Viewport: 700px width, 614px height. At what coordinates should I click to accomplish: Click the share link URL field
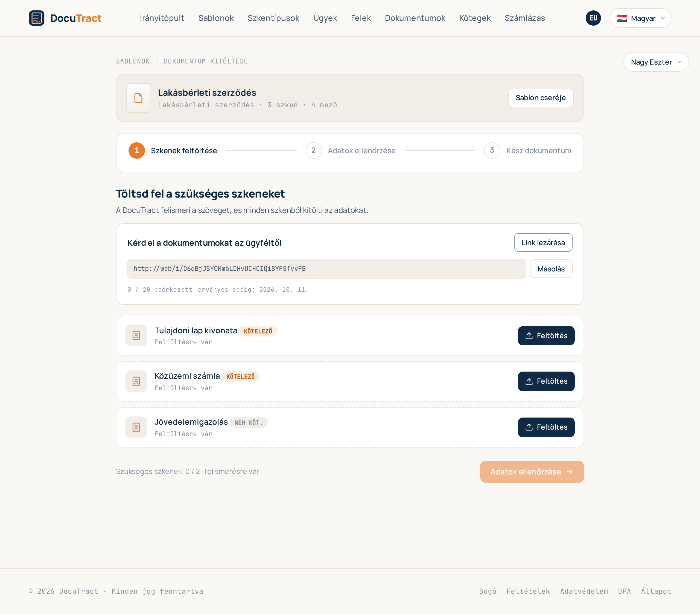pos(326,269)
